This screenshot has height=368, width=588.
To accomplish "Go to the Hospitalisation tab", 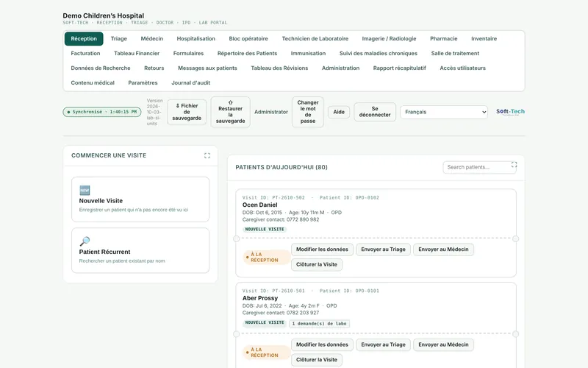I will pyautogui.click(x=196, y=39).
